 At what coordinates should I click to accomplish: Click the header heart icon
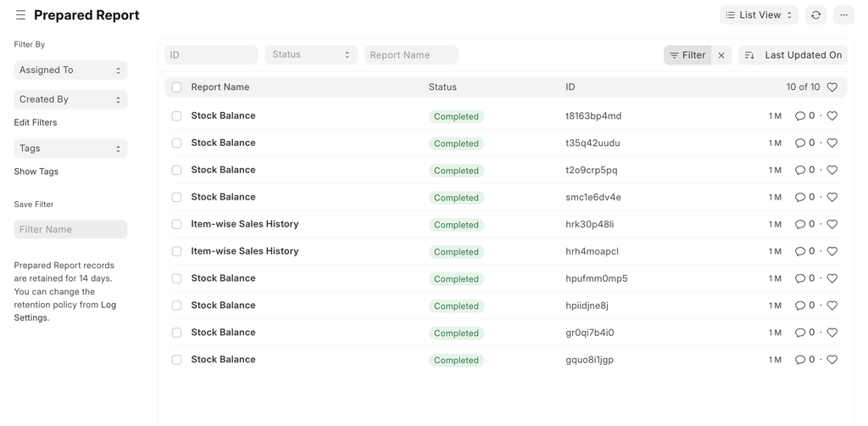(832, 87)
